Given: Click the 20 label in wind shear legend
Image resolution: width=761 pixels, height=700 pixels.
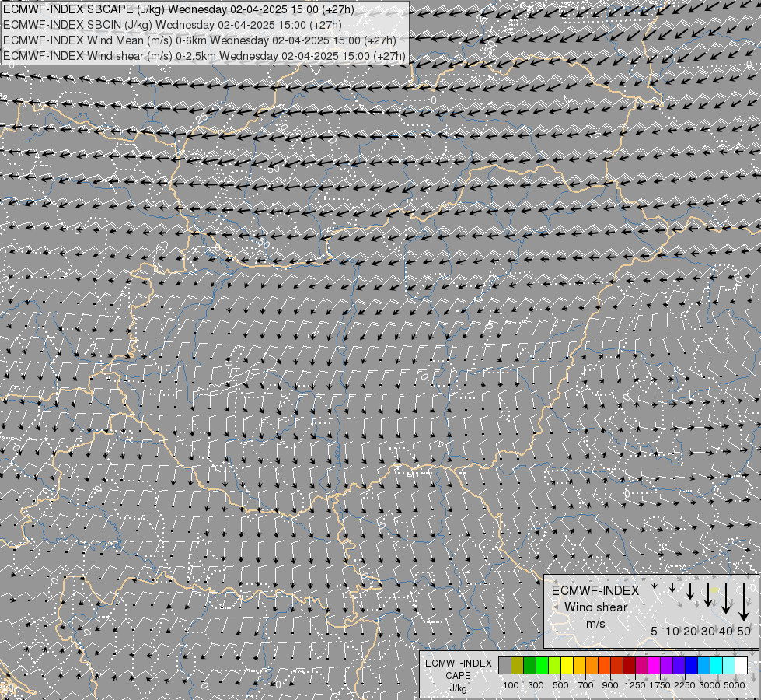Looking at the screenshot, I should [x=690, y=631].
